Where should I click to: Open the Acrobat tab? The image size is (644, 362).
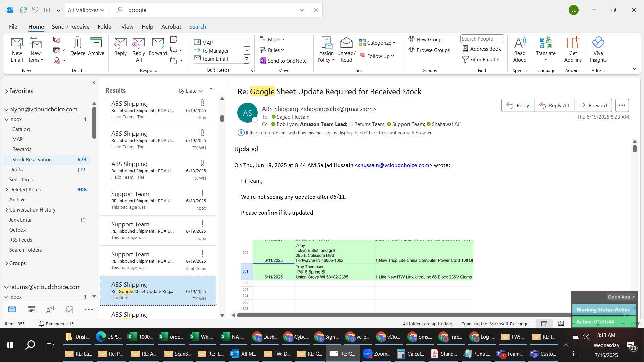[171, 27]
